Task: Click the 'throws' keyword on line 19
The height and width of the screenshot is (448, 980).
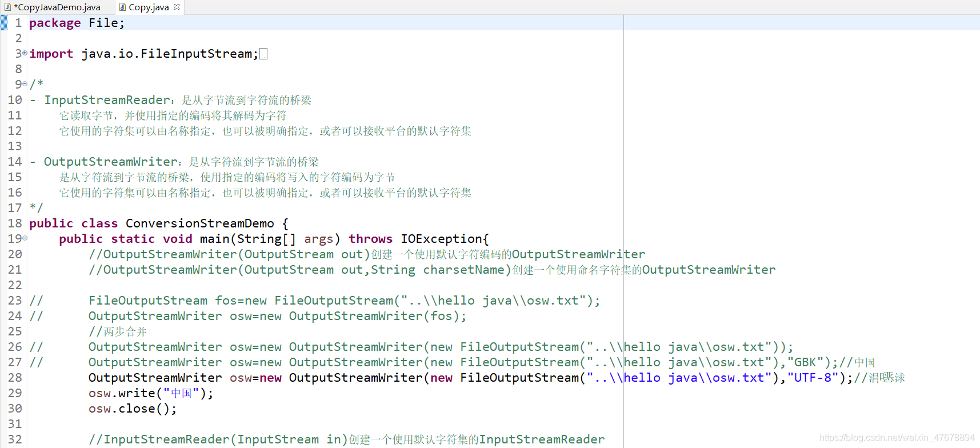Action: tap(370, 239)
